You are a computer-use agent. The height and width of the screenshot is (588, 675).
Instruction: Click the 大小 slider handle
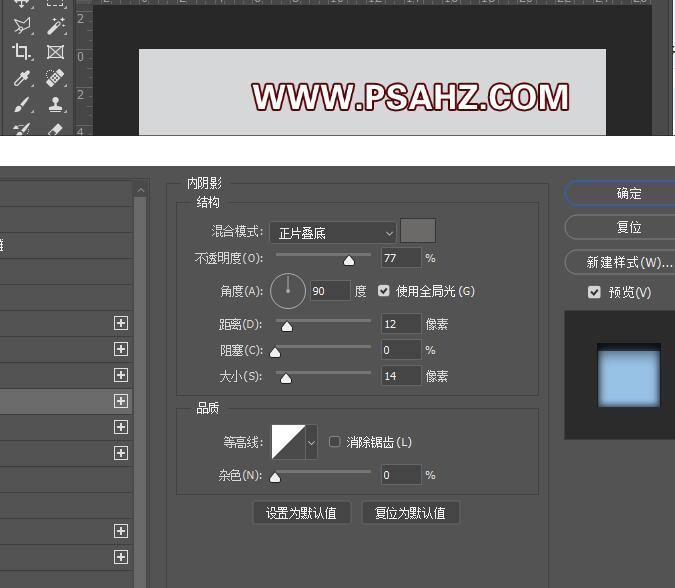286,379
